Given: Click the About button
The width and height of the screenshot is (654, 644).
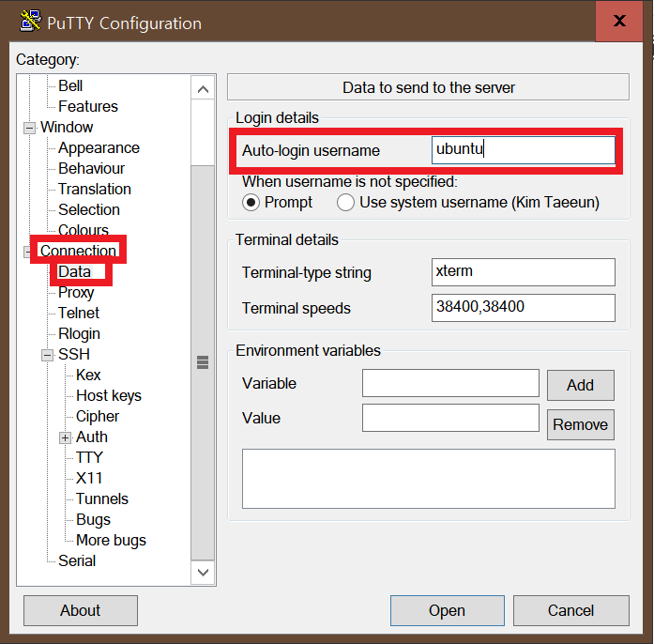Looking at the screenshot, I should 81,610.
